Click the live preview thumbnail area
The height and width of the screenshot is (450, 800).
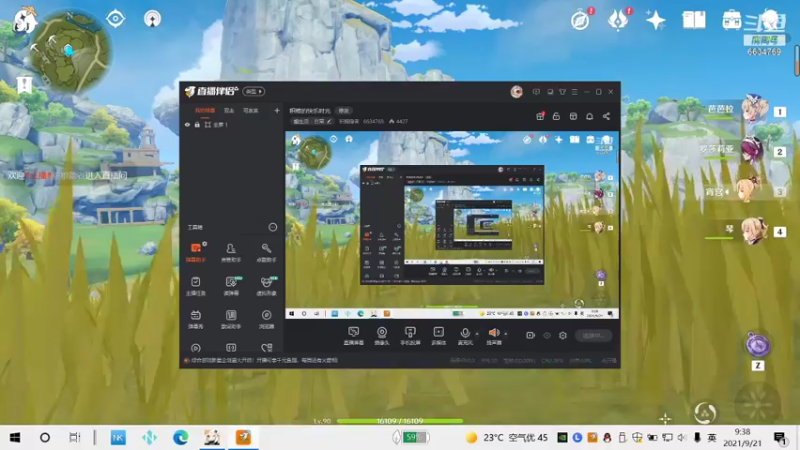(x=452, y=225)
